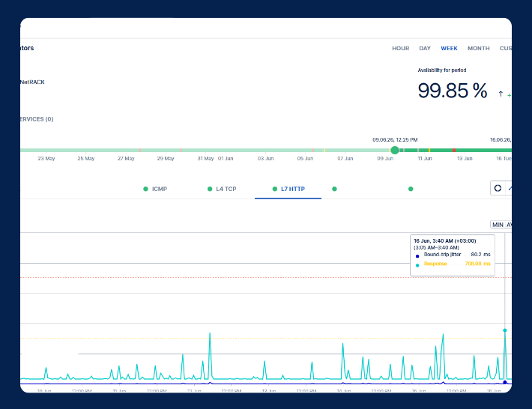Click the Availability for period label
This screenshot has height=409, width=532.
442,70
